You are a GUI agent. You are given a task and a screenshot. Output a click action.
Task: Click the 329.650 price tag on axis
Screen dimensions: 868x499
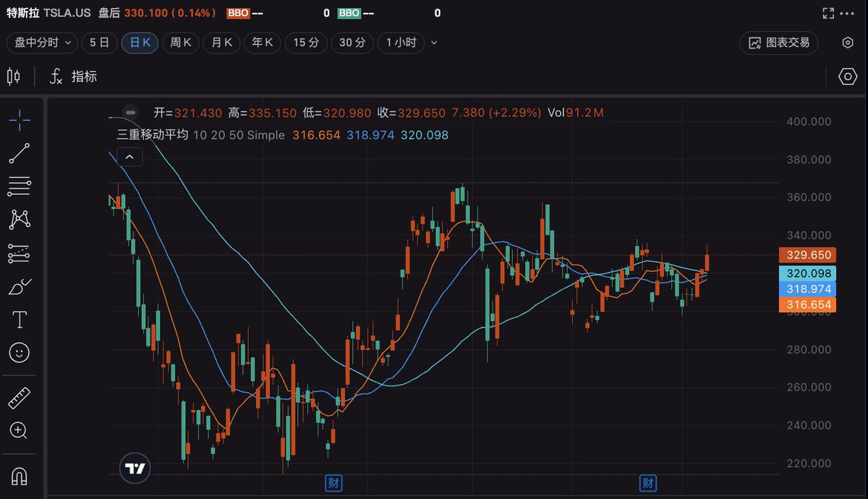[x=807, y=255]
